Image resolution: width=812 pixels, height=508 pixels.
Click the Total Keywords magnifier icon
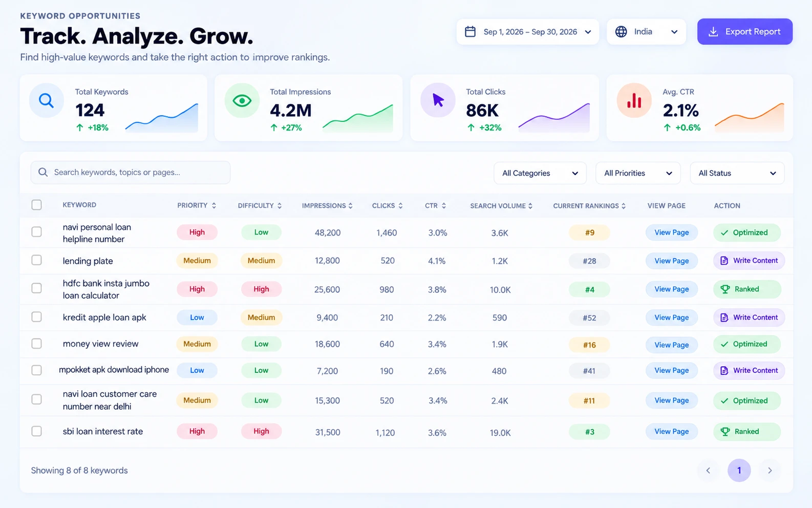pyautogui.click(x=46, y=100)
